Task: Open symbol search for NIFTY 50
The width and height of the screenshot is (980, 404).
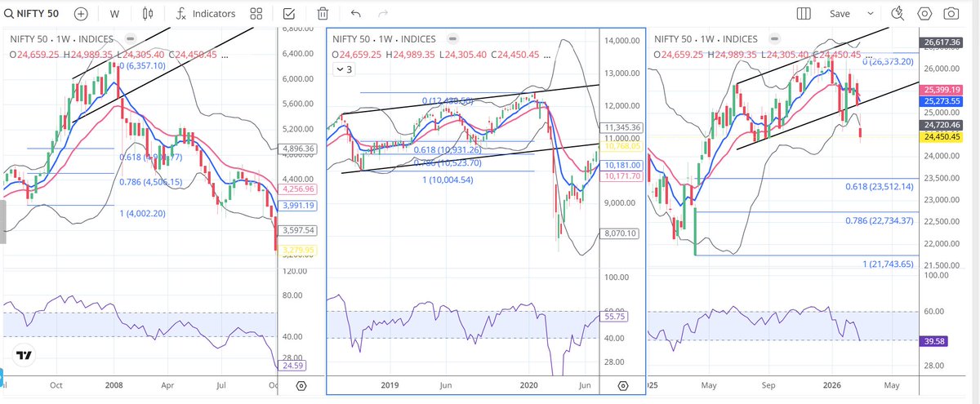Action: (33, 14)
